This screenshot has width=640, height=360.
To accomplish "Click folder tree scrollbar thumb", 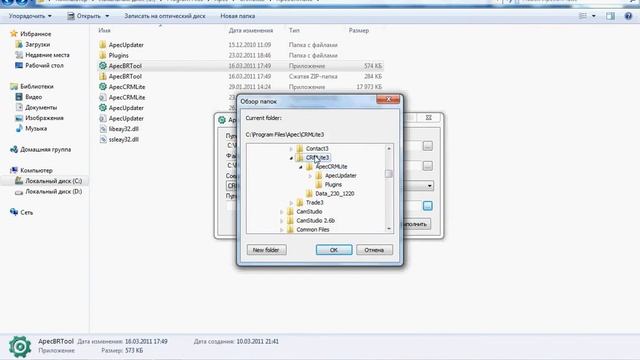I will tap(389, 174).
